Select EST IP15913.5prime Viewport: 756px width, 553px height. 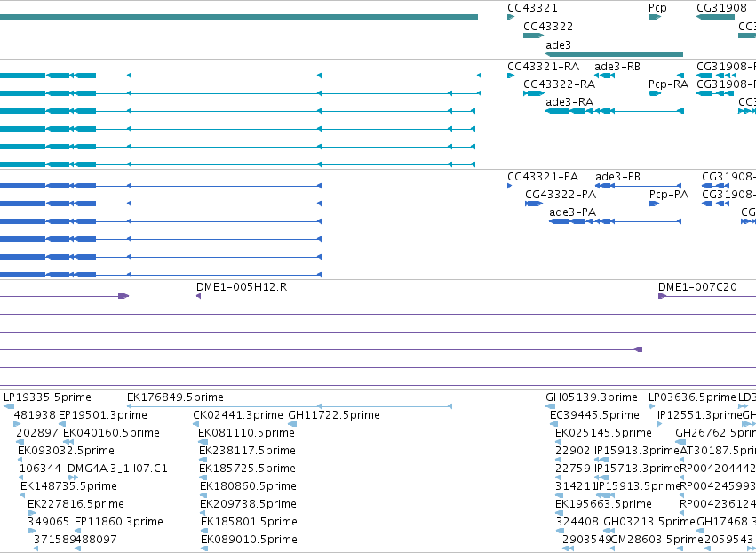(x=639, y=487)
